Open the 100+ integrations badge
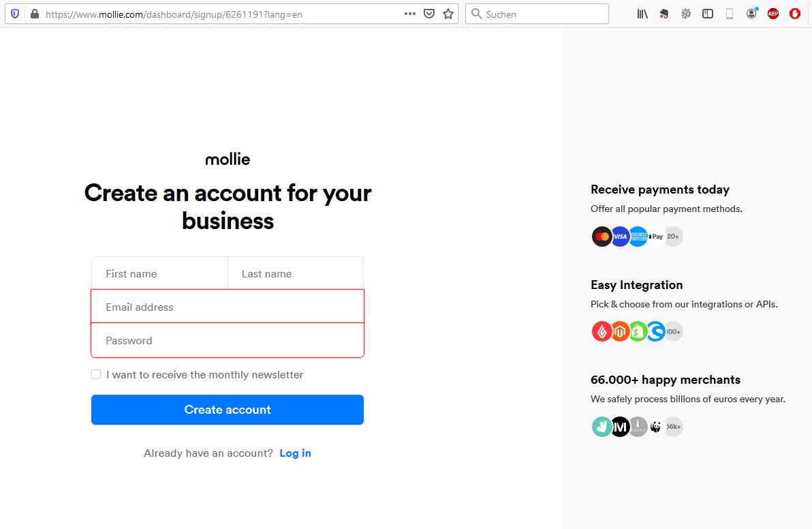The width and height of the screenshot is (812, 529). click(x=673, y=331)
